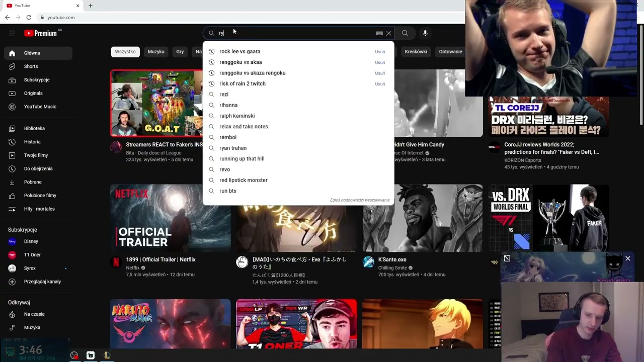Close the mini player popup
The width and height of the screenshot is (644, 362).
point(627,258)
